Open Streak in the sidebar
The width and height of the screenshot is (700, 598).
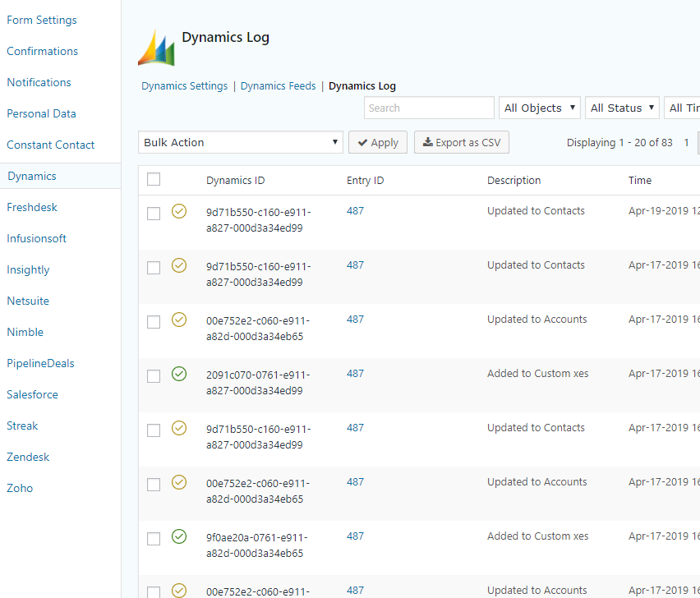click(x=22, y=426)
